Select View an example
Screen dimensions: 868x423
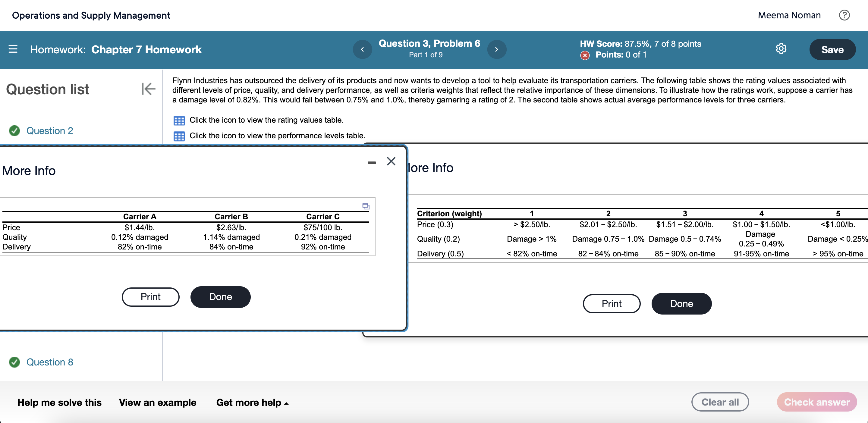pyautogui.click(x=157, y=402)
